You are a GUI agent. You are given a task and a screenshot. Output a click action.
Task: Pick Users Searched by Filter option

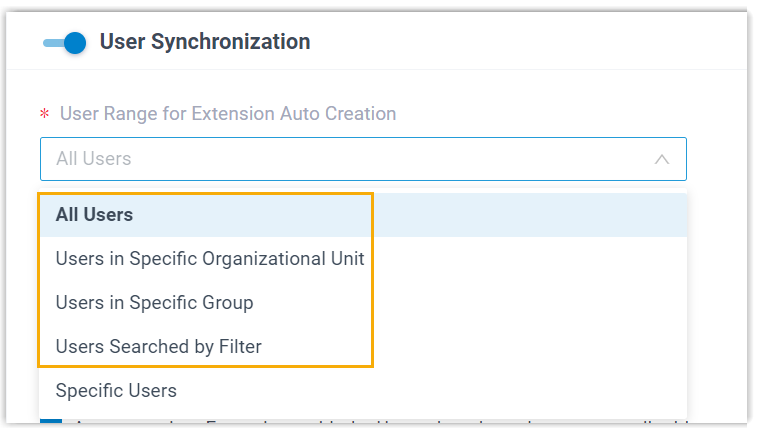pos(158,347)
